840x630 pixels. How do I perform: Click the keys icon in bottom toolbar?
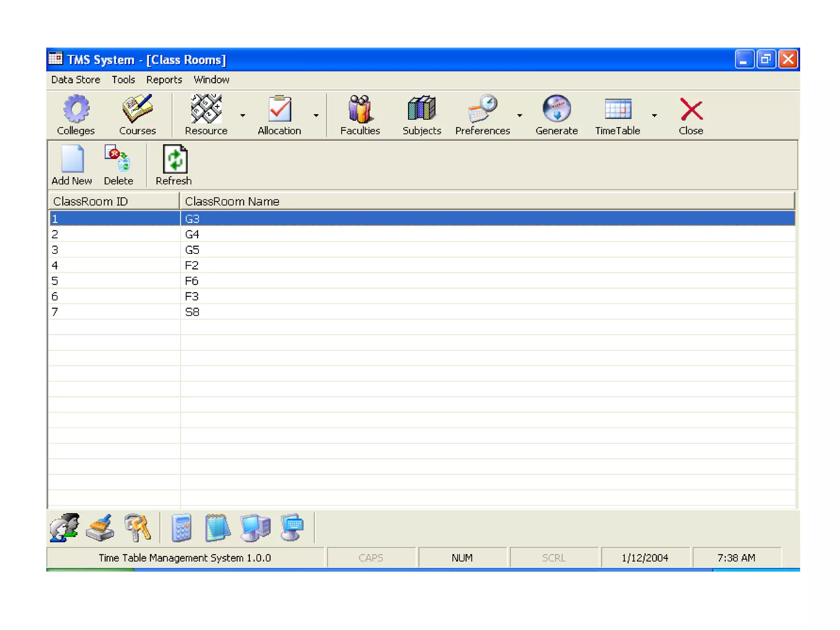pos(138,527)
